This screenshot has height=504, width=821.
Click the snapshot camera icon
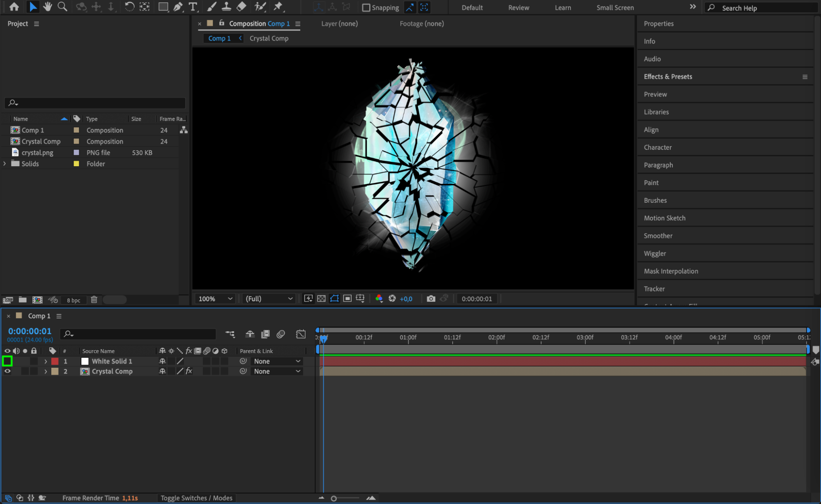pos(430,299)
